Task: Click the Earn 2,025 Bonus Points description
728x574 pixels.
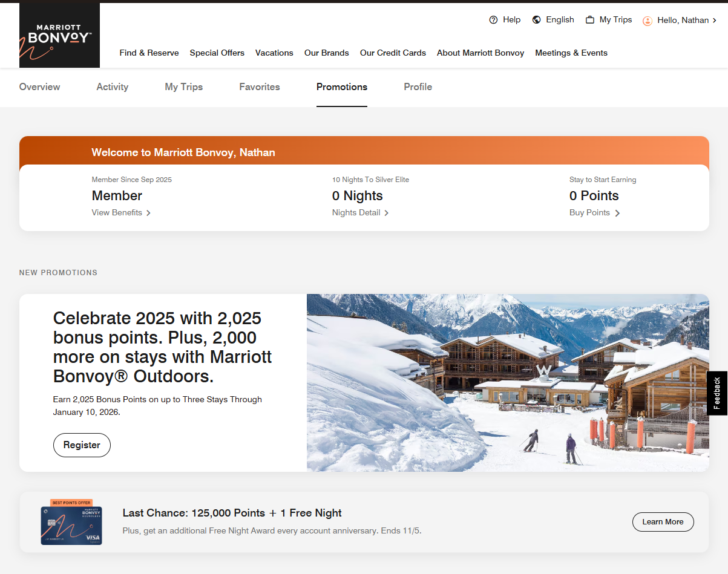Action: click(157, 406)
